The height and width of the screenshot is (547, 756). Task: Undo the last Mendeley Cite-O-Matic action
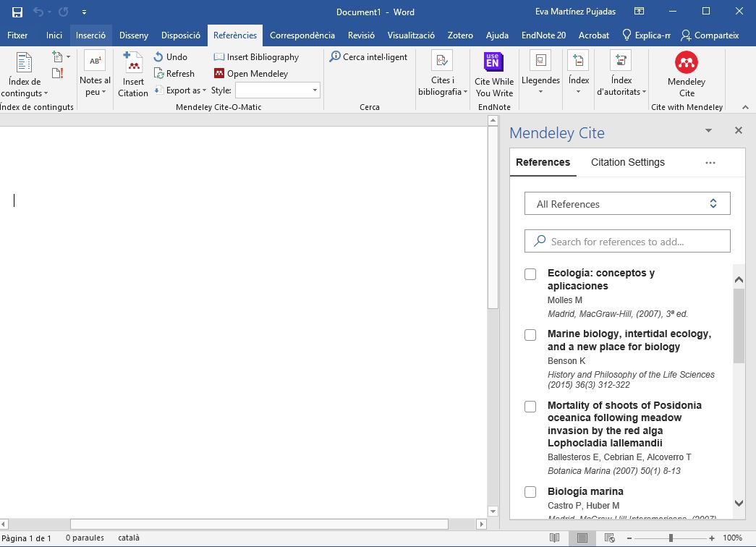click(x=171, y=57)
